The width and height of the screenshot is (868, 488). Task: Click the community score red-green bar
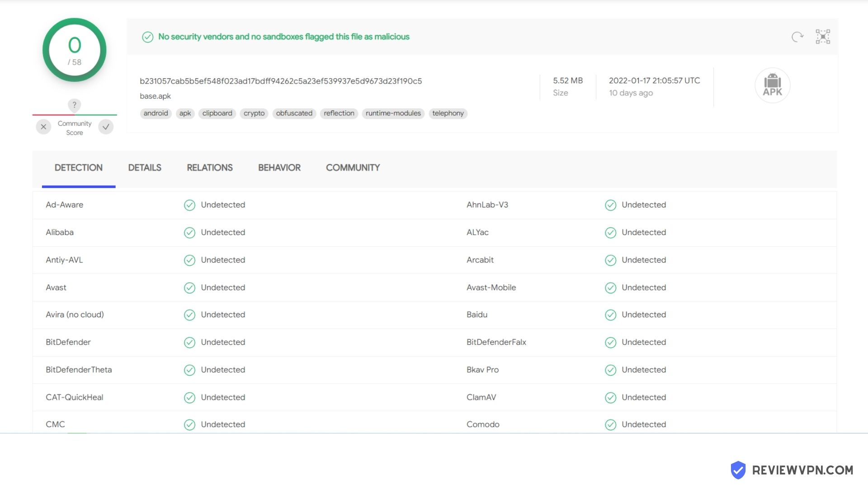coord(75,115)
